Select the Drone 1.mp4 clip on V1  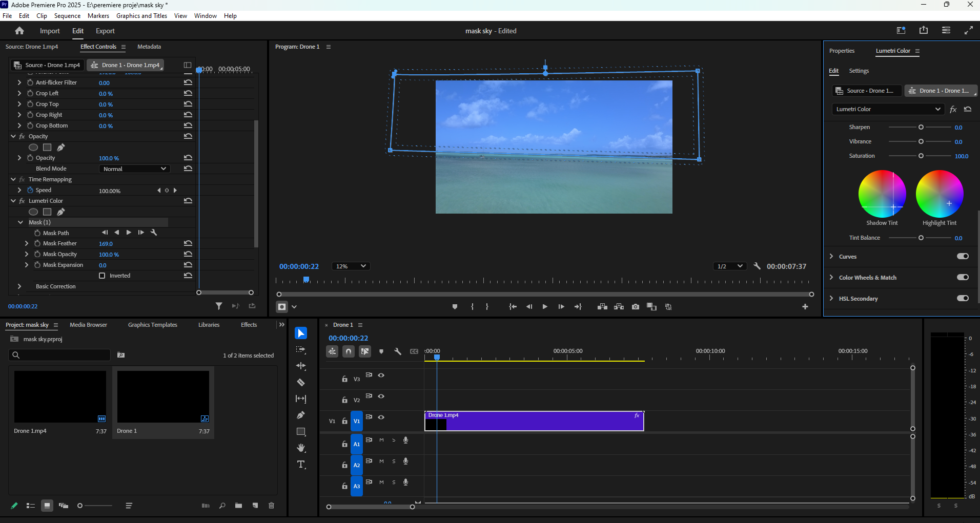534,421
